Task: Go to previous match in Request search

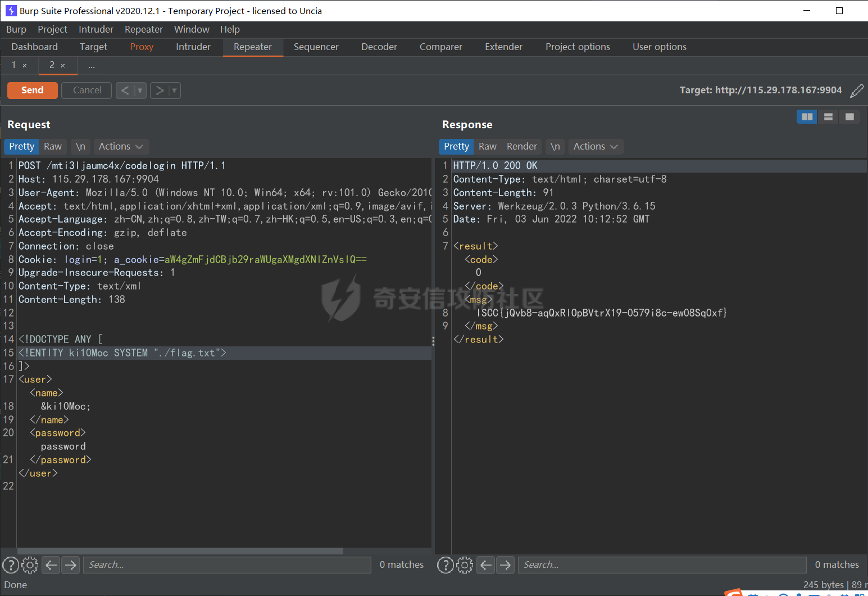Action: pos(51,565)
